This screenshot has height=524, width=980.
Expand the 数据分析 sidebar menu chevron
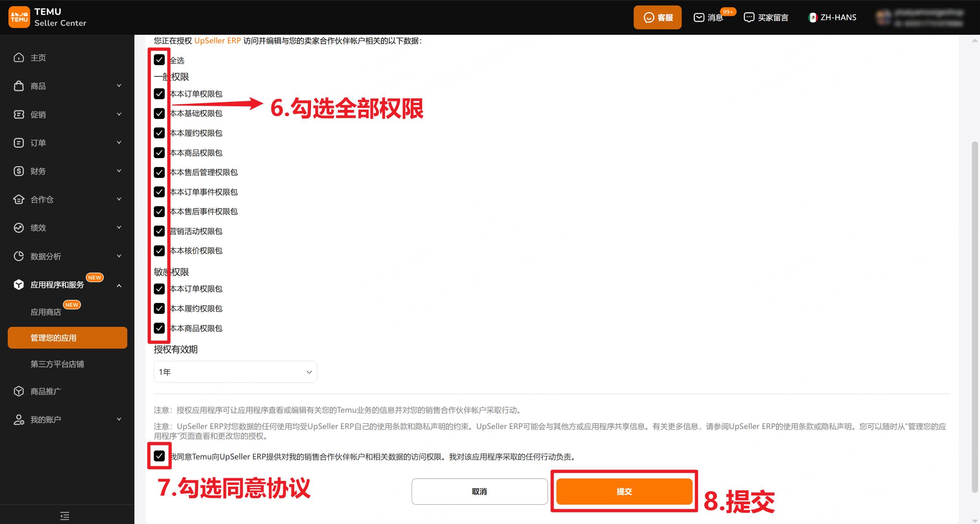point(119,256)
